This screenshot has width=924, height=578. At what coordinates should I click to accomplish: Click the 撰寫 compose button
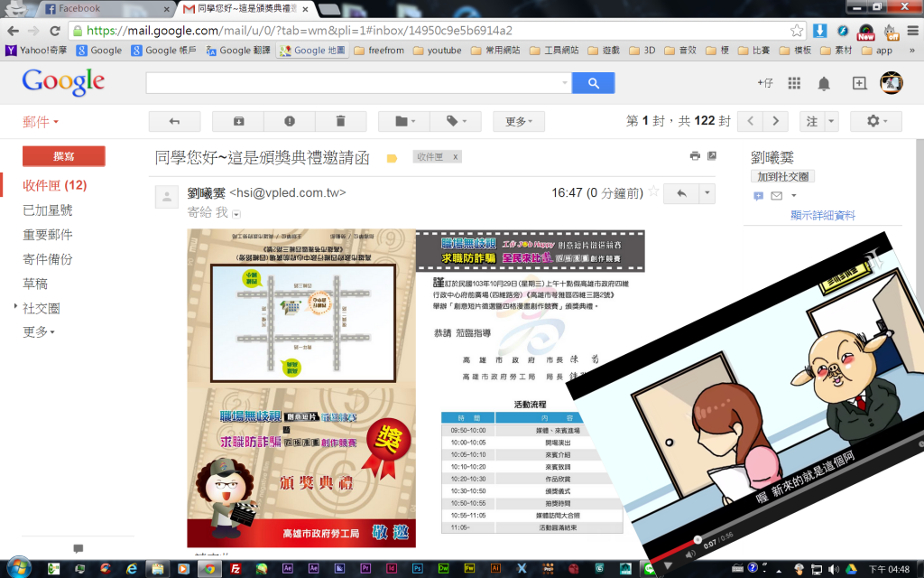point(63,156)
